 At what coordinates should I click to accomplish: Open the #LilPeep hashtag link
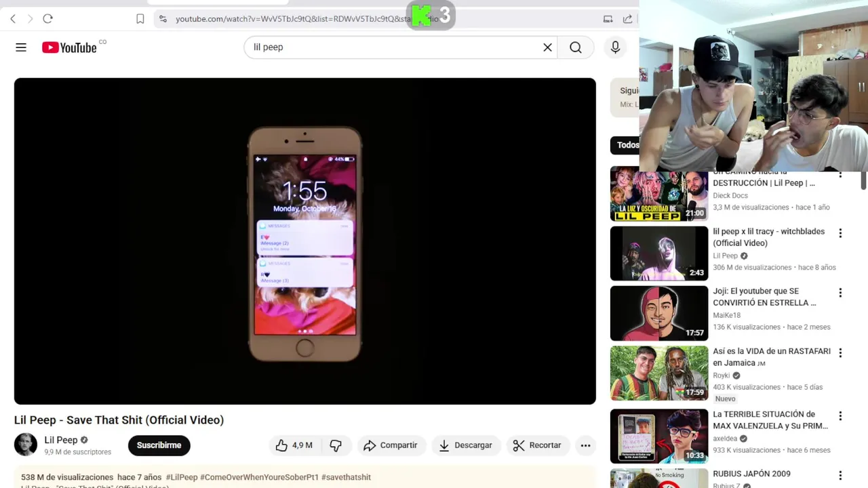182,477
